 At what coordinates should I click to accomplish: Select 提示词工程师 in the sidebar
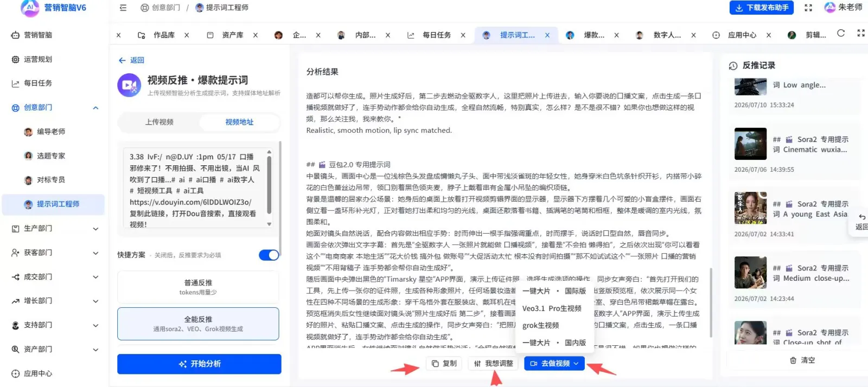[x=53, y=204]
